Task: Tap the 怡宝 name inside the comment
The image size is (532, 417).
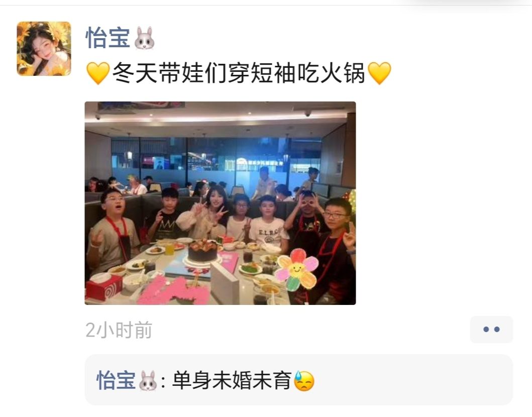Action: (x=116, y=380)
